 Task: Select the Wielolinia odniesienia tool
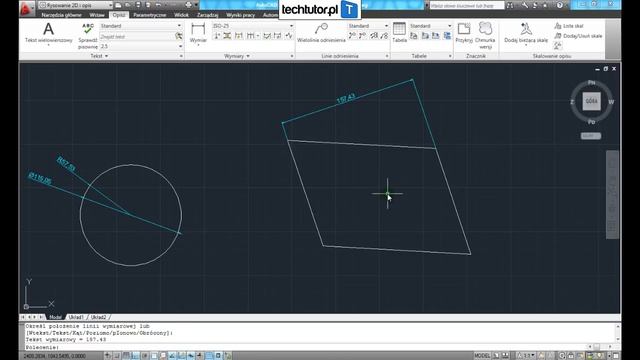click(x=321, y=33)
